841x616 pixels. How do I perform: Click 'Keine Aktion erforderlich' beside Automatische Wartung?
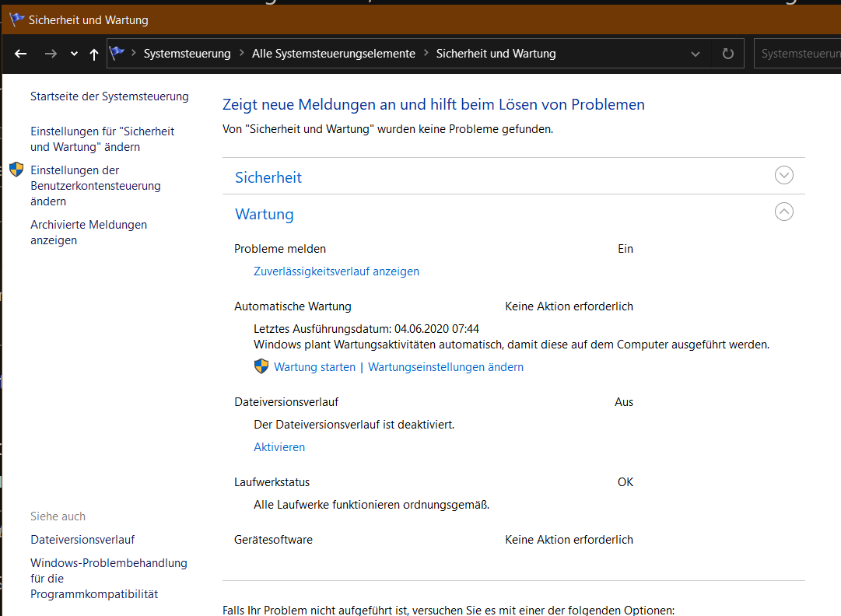point(569,306)
